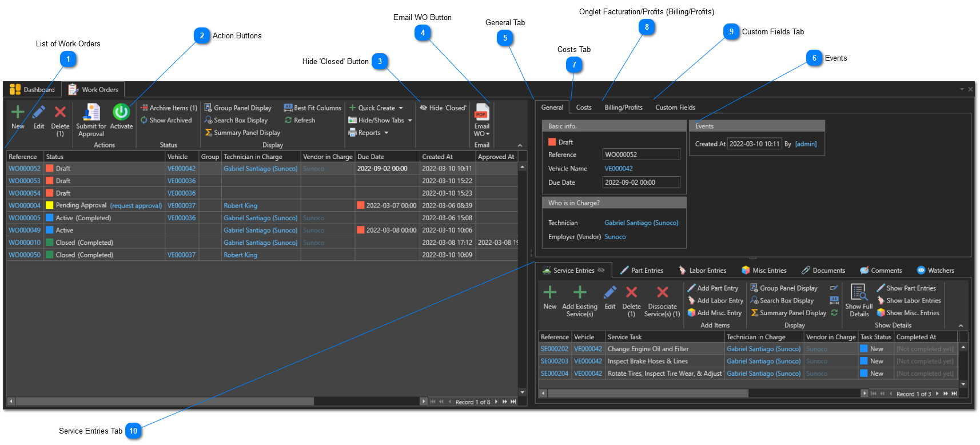The height and width of the screenshot is (445, 980).
Task: Click the request approval link
Action: pos(136,206)
